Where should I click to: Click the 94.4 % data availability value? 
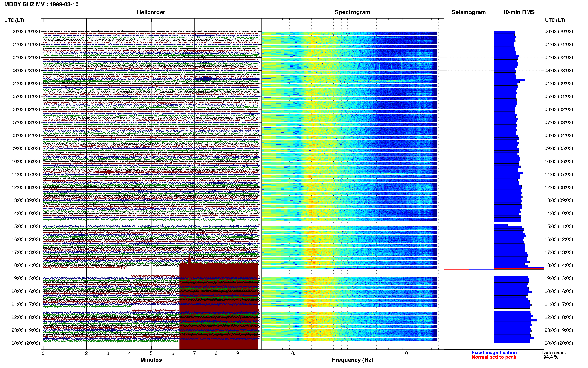tap(551, 357)
